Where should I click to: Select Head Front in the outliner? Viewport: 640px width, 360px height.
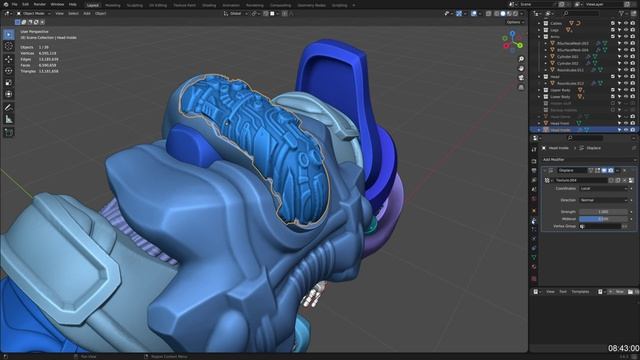coord(560,123)
